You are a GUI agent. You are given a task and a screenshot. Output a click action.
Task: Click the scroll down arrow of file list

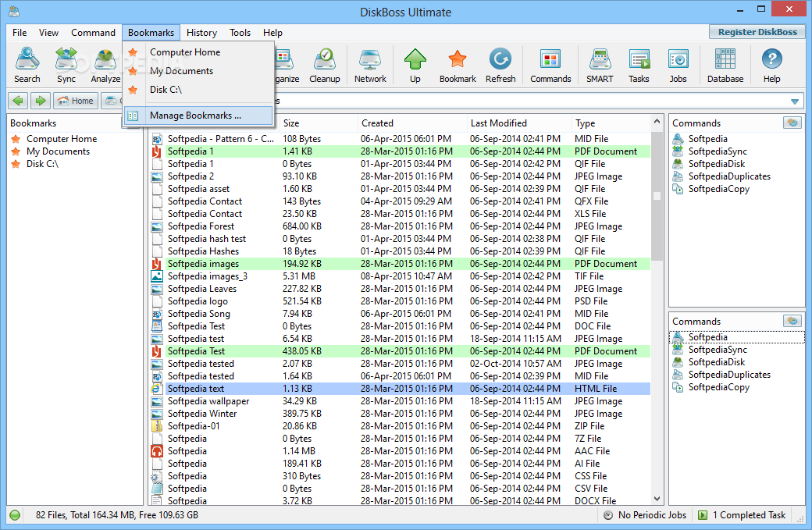pyautogui.click(x=657, y=499)
